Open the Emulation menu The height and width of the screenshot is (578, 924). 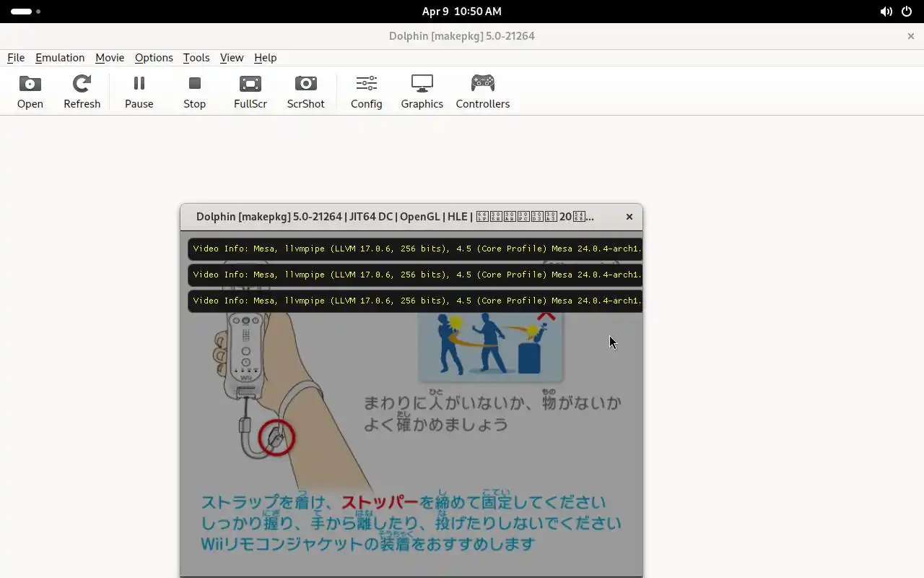click(60, 58)
